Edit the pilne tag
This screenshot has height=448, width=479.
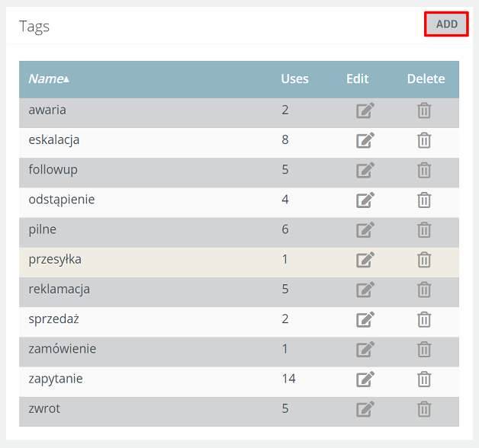[365, 230]
